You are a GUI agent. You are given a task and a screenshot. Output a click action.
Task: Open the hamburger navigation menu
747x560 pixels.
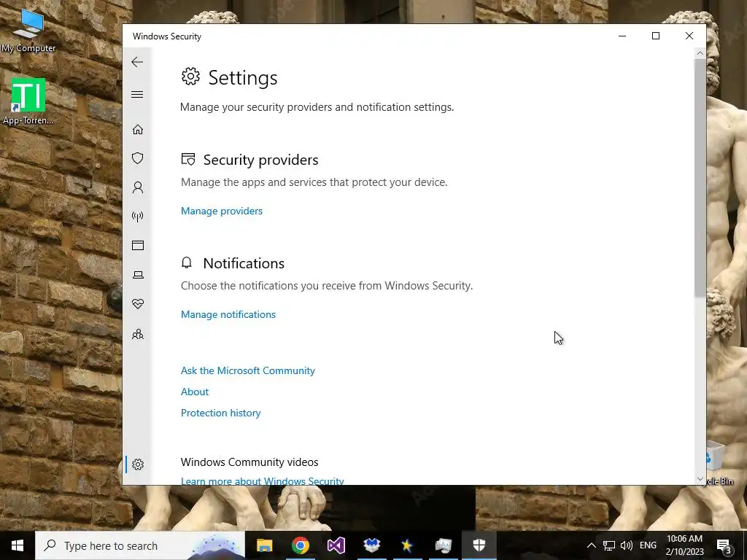(137, 94)
